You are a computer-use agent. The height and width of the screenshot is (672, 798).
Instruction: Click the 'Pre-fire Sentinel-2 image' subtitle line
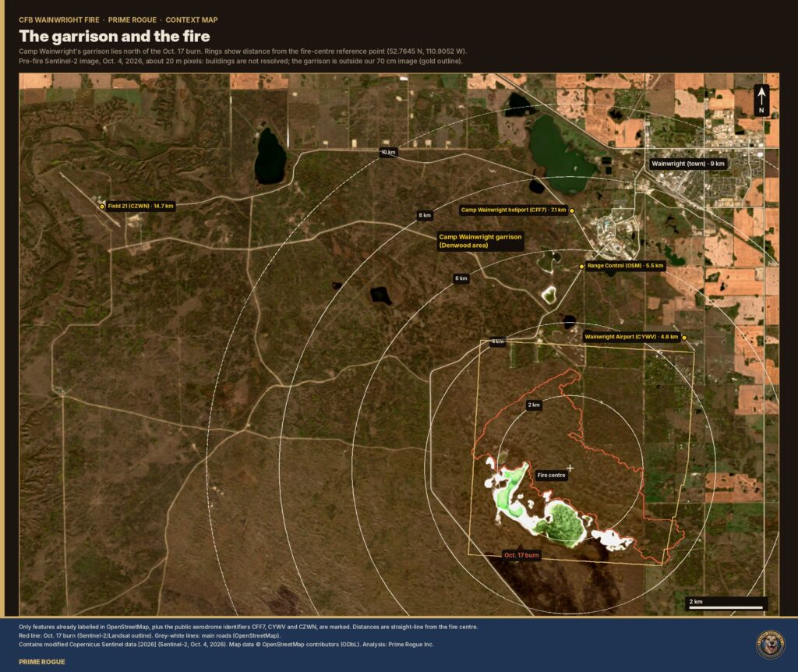point(241,61)
